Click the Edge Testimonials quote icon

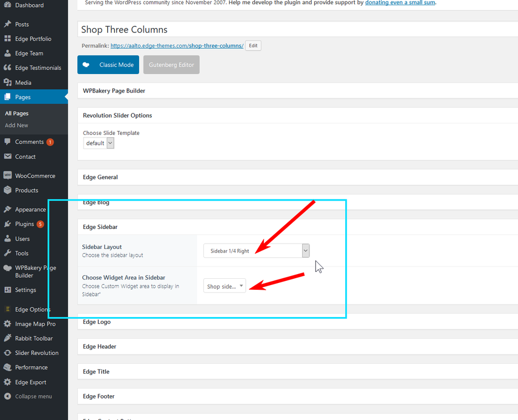point(7,68)
